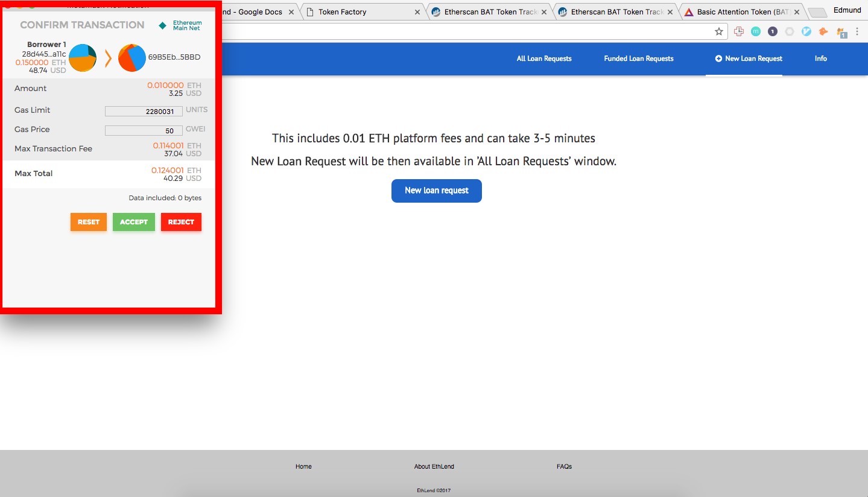Viewport: 868px width, 497px height.
Task: Switch to the Google Docs tab
Action: [260, 12]
